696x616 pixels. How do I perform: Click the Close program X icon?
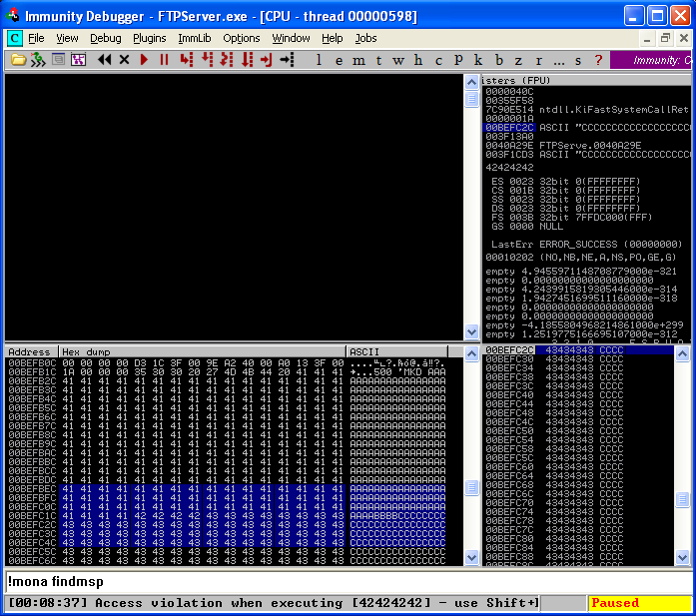click(x=124, y=60)
